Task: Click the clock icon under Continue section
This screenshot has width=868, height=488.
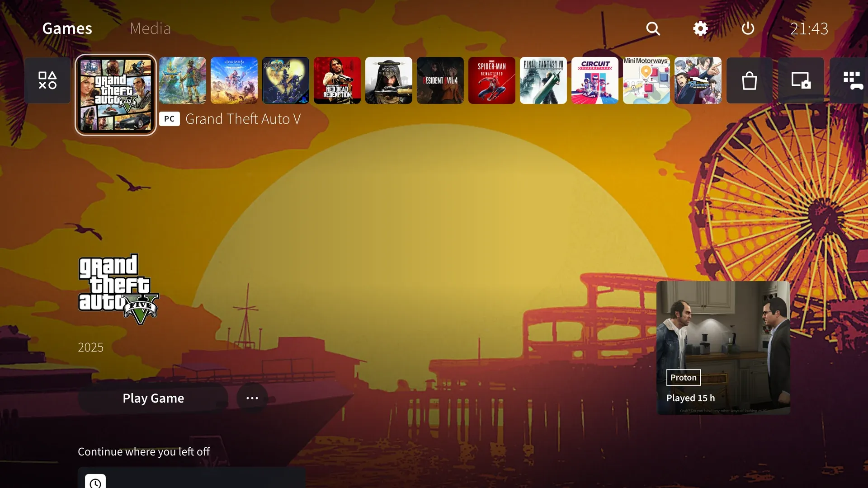Action: click(x=95, y=482)
